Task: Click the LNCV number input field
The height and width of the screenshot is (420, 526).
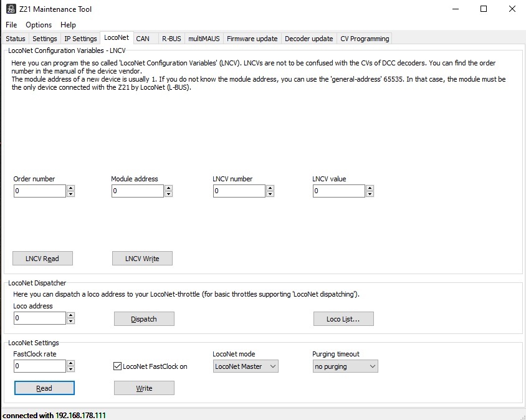Action: coord(239,191)
